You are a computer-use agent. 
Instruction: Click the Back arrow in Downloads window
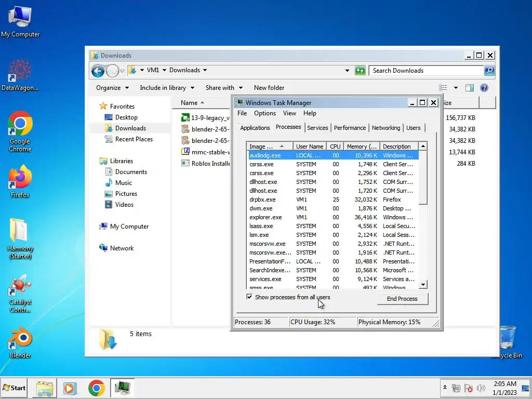tap(98, 71)
